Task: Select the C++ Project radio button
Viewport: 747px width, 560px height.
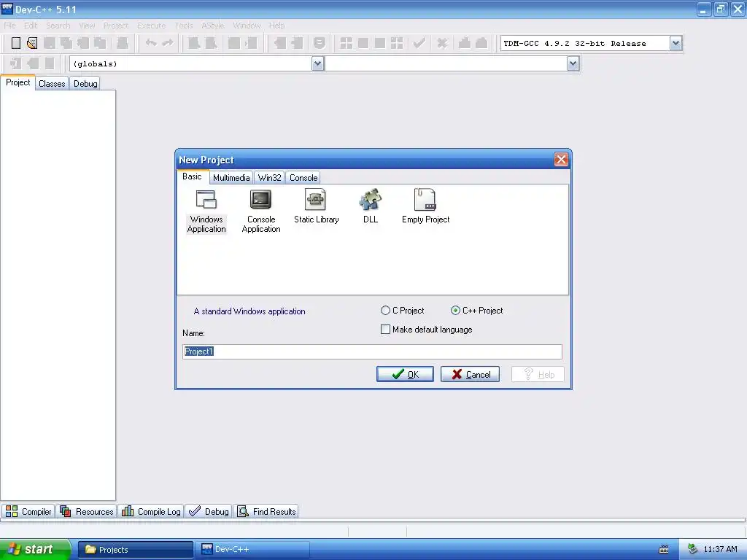Action: point(455,311)
